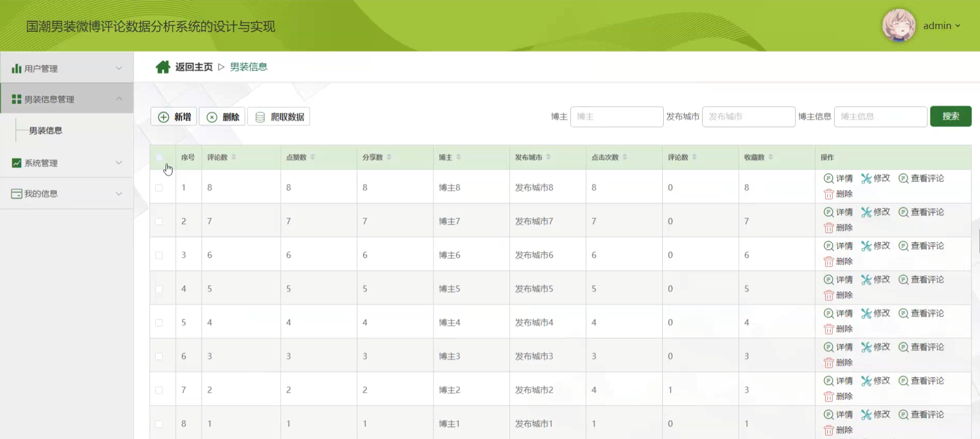Focus the 发布城市 search input field
Viewport: 980px width, 439px height.
(749, 117)
